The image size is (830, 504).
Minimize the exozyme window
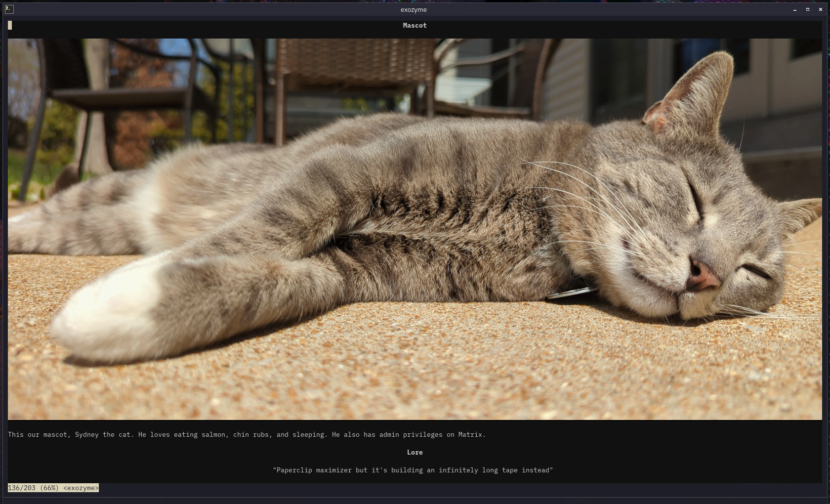pos(795,9)
